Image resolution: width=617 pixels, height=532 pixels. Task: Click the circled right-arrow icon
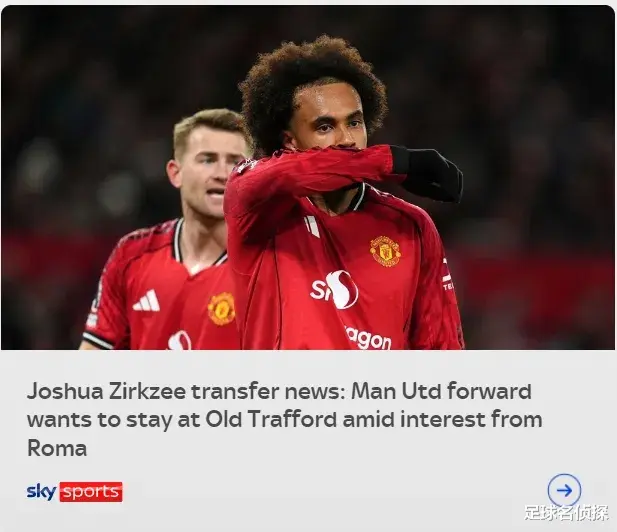[564, 490]
